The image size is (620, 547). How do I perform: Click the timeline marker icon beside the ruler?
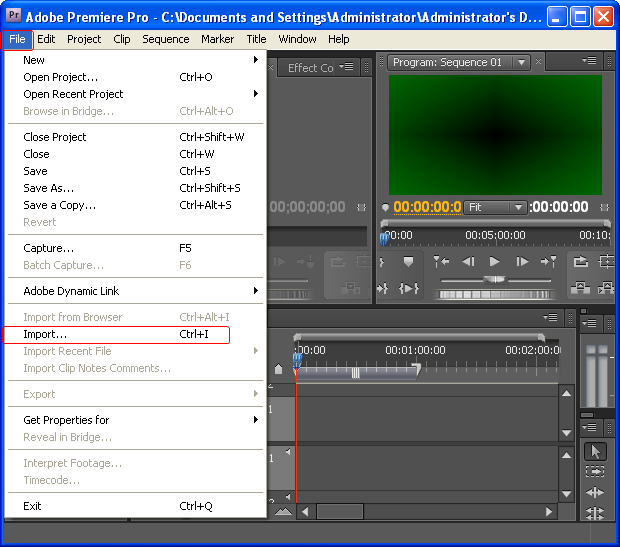(278, 369)
